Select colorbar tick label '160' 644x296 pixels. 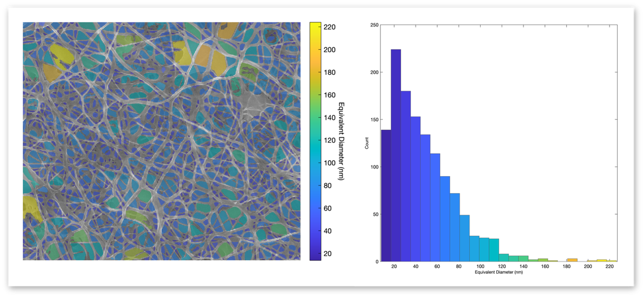pyautogui.click(x=330, y=95)
